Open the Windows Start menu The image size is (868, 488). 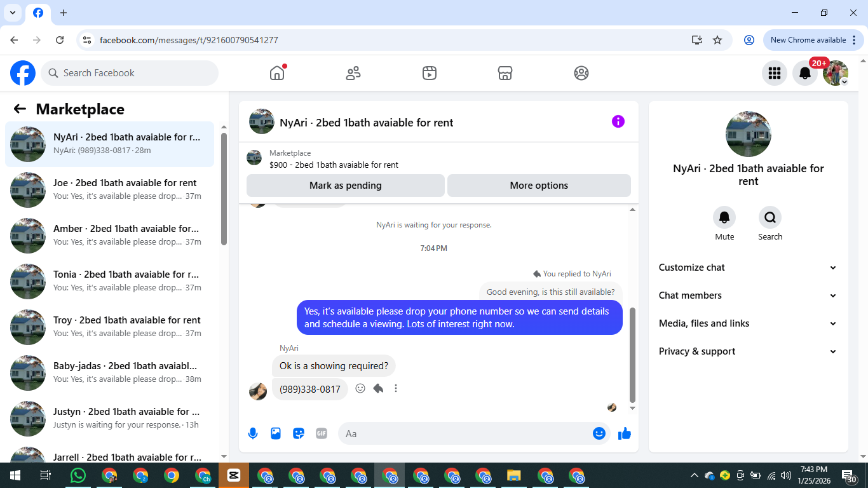(15, 475)
